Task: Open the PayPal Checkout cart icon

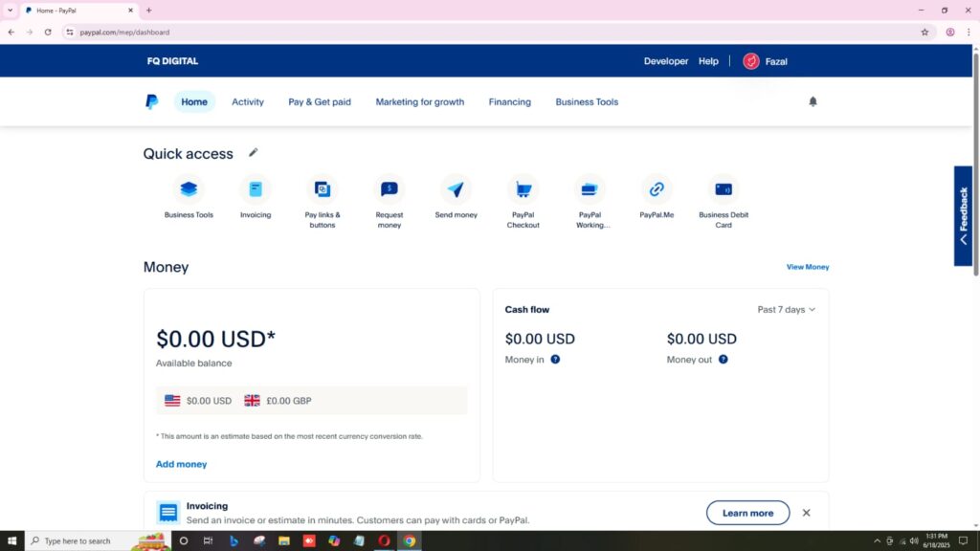Action: (523, 189)
